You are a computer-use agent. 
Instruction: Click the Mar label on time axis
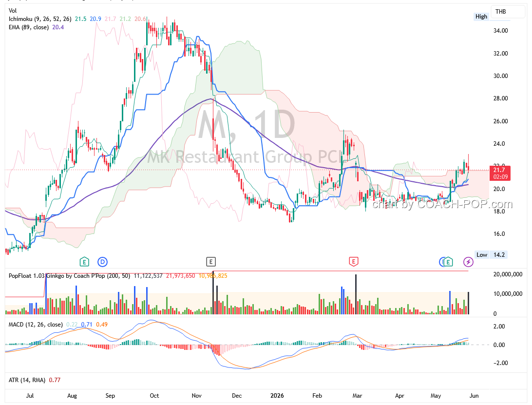(357, 396)
